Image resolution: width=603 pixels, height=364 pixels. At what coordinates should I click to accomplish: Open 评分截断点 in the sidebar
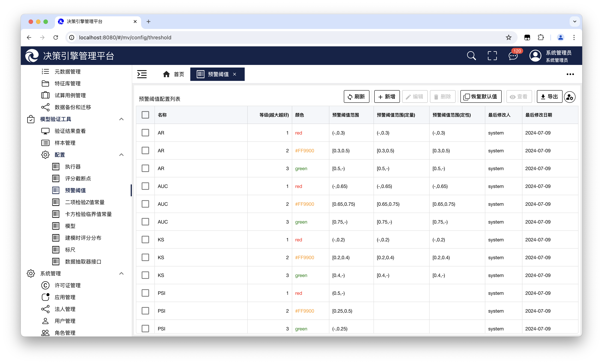(x=78, y=179)
